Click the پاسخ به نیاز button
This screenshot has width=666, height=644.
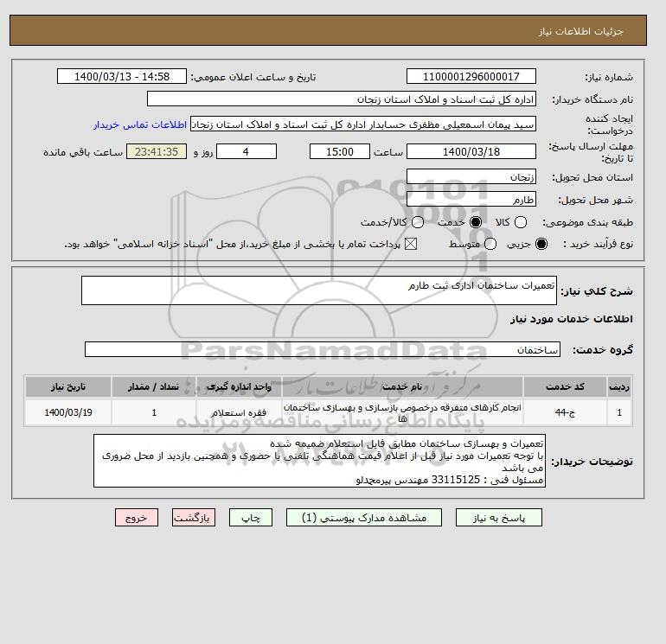pos(499,518)
